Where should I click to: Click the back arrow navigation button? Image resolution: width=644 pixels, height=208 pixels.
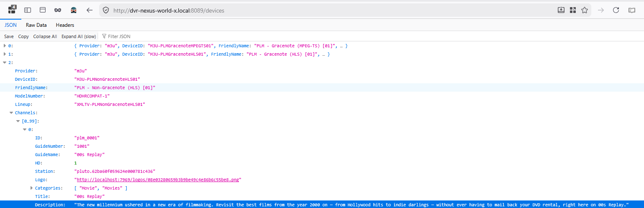[89, 10]
